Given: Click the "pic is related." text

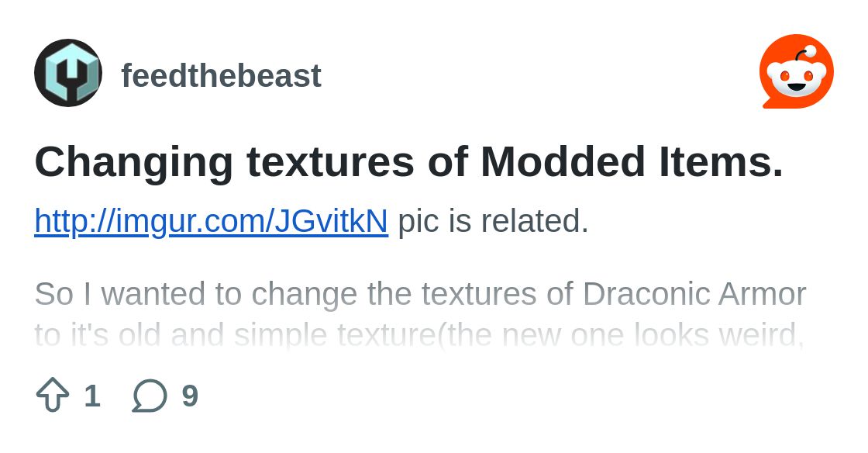Looking at the screenshot, I should tap(493, 221).
